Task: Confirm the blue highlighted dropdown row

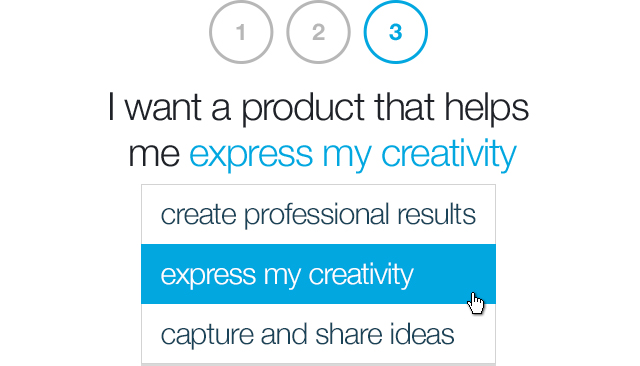Action: click(x=318, y=274)
